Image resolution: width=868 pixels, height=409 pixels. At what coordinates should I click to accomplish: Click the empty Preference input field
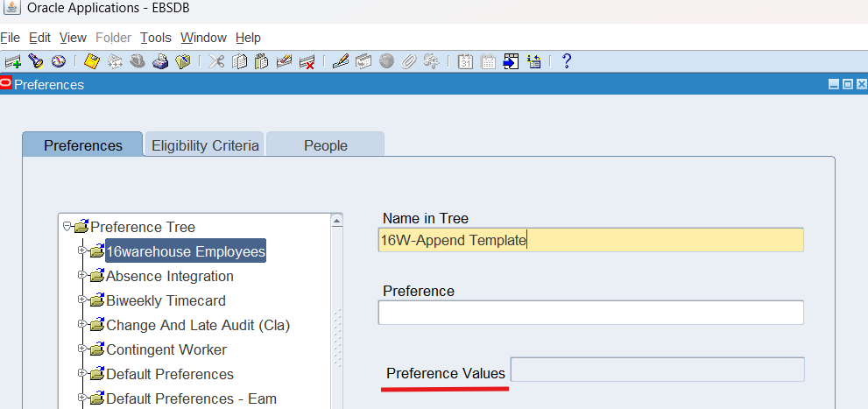click(590, 313)
